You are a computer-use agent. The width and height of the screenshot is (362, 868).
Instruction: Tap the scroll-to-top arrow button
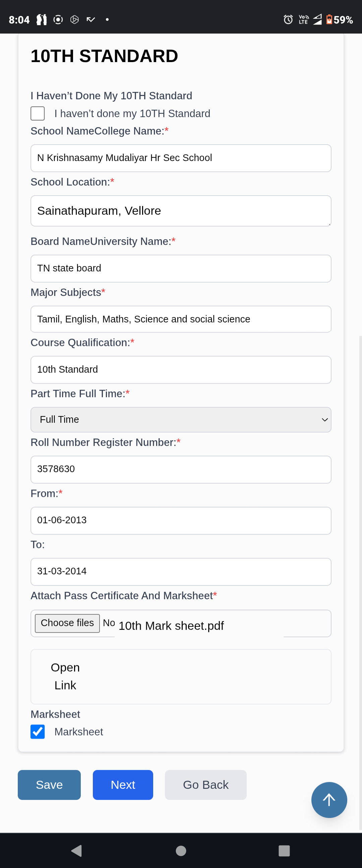click(x=329, y=800)
